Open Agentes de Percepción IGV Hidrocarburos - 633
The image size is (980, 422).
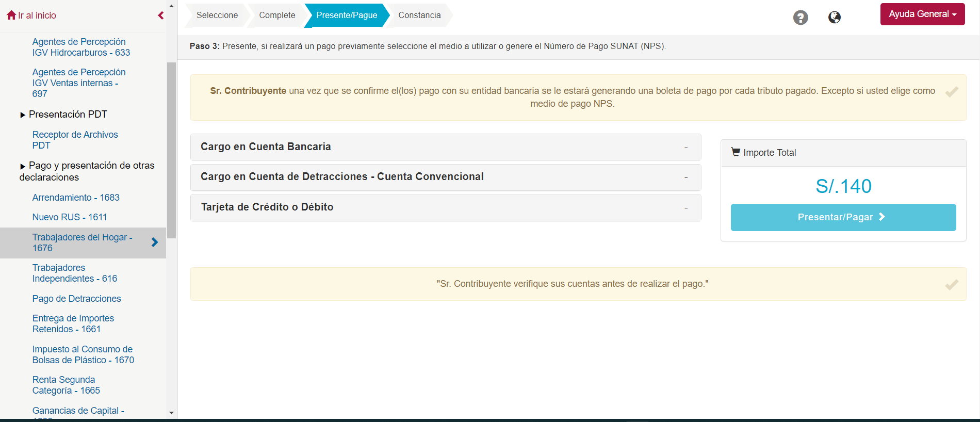tap(81, 47)
